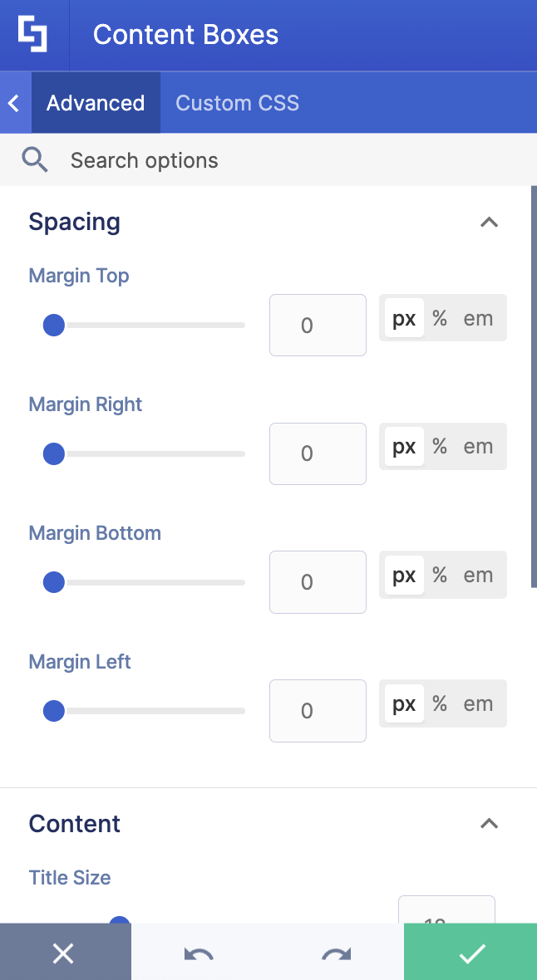This screenshot has width=537, height=980.
Task: Select px unit for Margin Bottom
Action: [x=404, y=575]
